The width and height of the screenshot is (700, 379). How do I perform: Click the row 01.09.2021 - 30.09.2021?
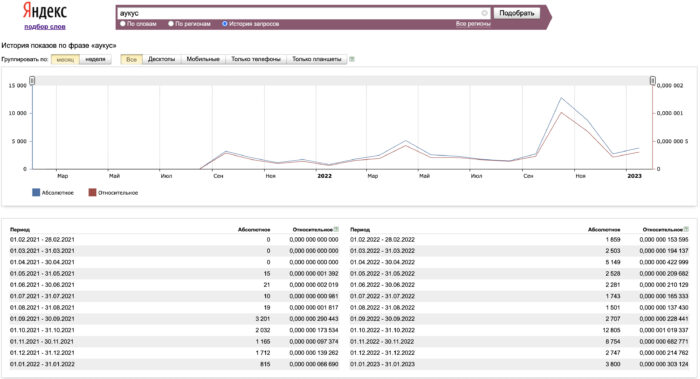(x=174, y=319)
